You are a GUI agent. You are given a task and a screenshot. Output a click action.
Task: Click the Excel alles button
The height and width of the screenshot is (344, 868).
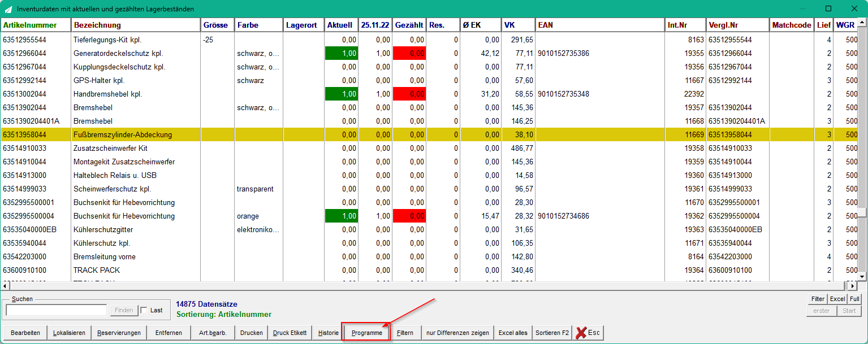(513, 333)
